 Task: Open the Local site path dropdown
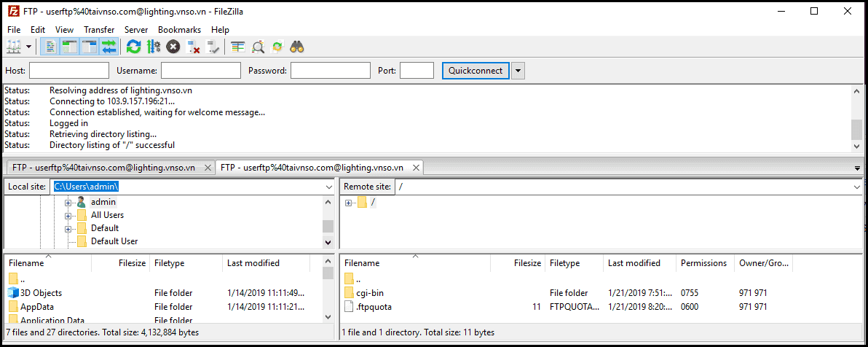tap(329, 187)
